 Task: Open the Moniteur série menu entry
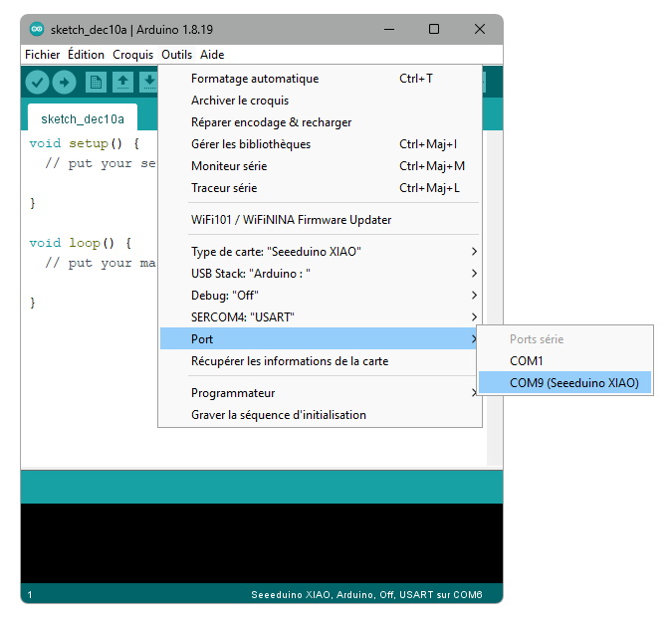[229, 166]
